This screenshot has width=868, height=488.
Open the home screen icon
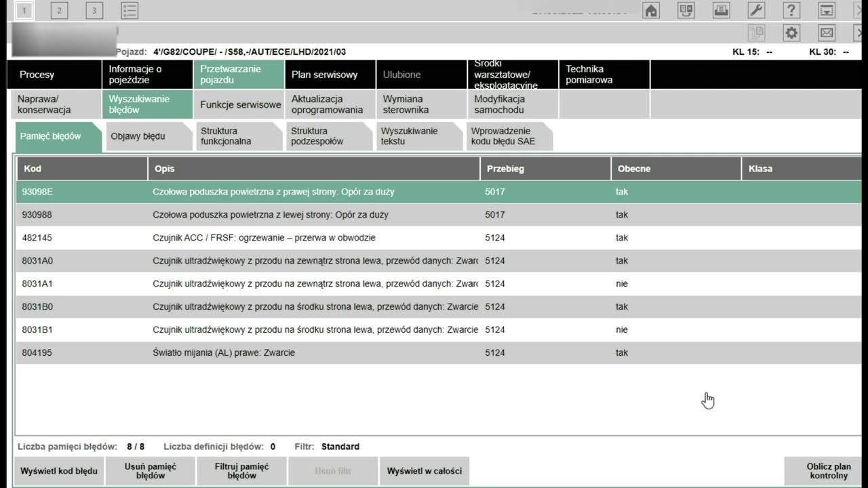tap(651, 10)
